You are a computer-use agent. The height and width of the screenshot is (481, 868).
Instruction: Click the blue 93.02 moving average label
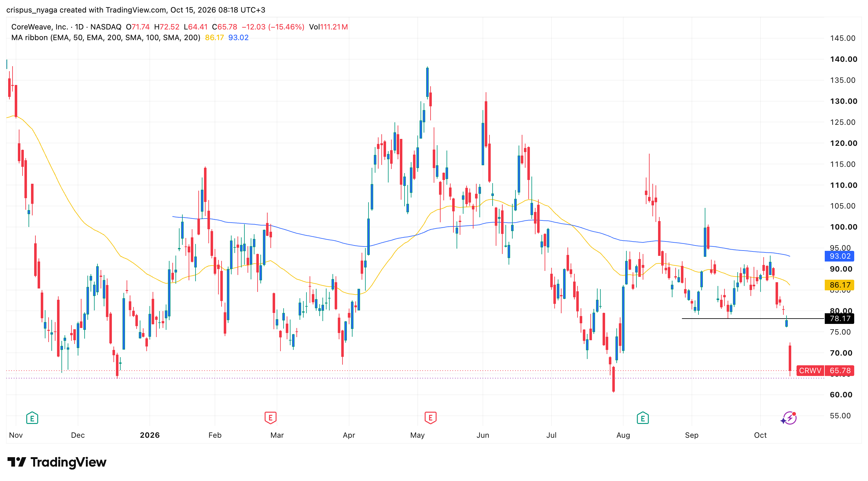point(839,256)
